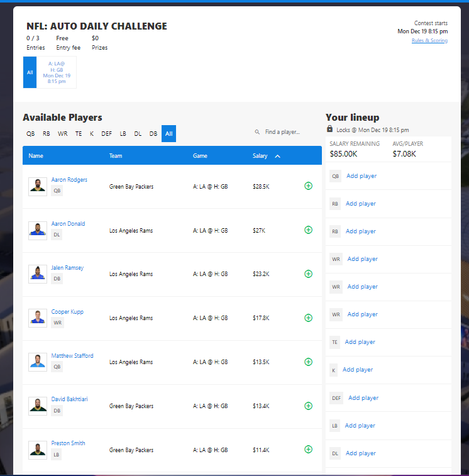This screenshot has width=469, height=476.
Task: Click the search magnifier icon
Action: 257,132
